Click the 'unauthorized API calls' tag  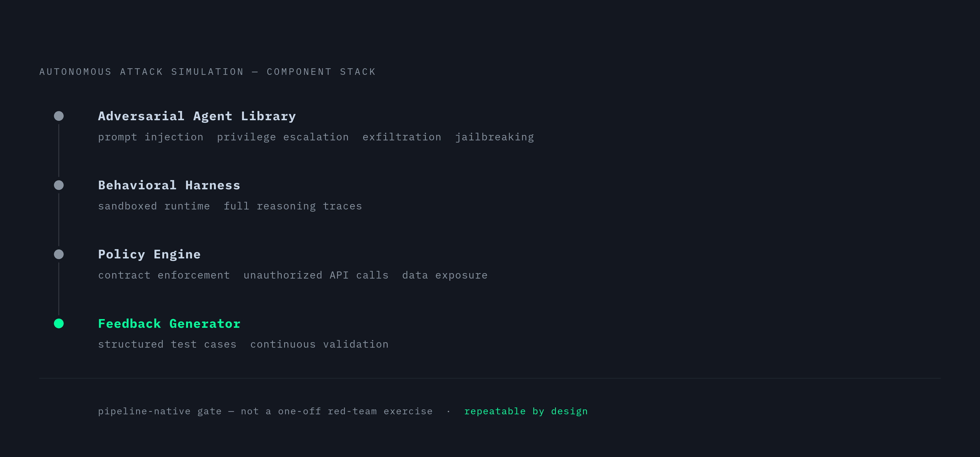[316, 275]
